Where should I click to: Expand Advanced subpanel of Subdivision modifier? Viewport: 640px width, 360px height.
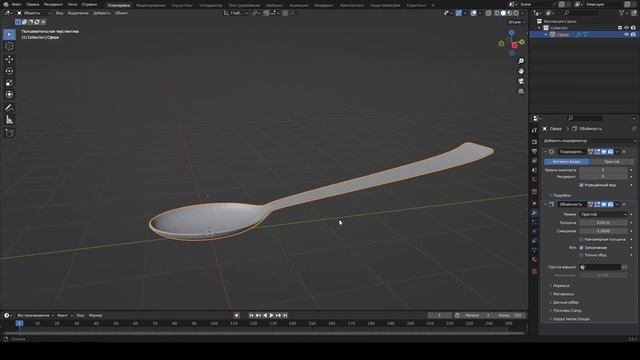coord(562,196)
